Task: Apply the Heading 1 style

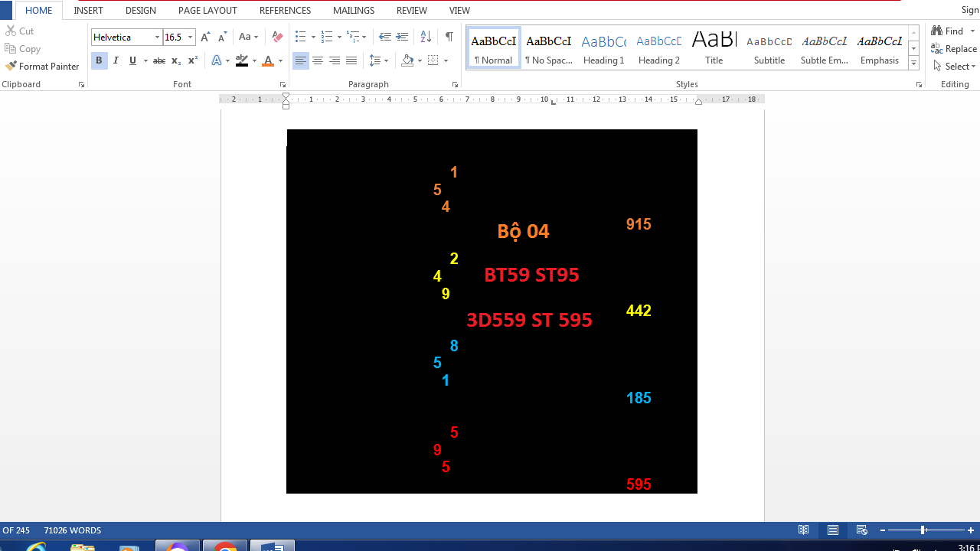Action: point(603,49)
